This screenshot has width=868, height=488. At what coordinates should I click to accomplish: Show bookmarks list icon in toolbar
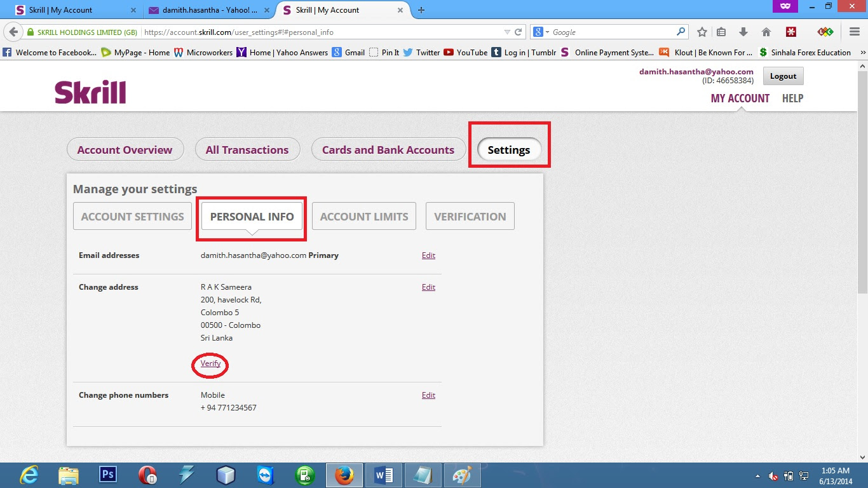(721, 32)
